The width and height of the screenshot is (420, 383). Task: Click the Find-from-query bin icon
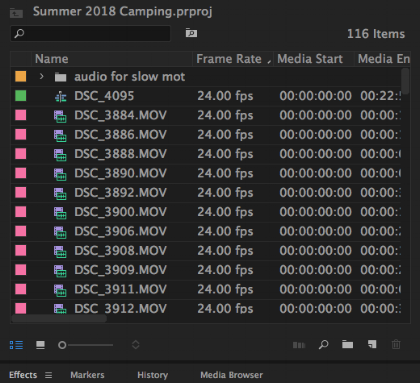coord(191,33)
